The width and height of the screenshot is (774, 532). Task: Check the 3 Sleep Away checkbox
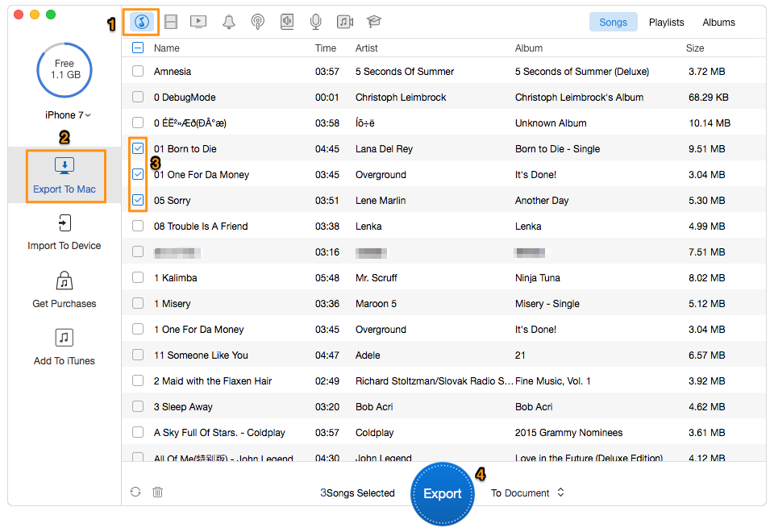tap(138, 406)
